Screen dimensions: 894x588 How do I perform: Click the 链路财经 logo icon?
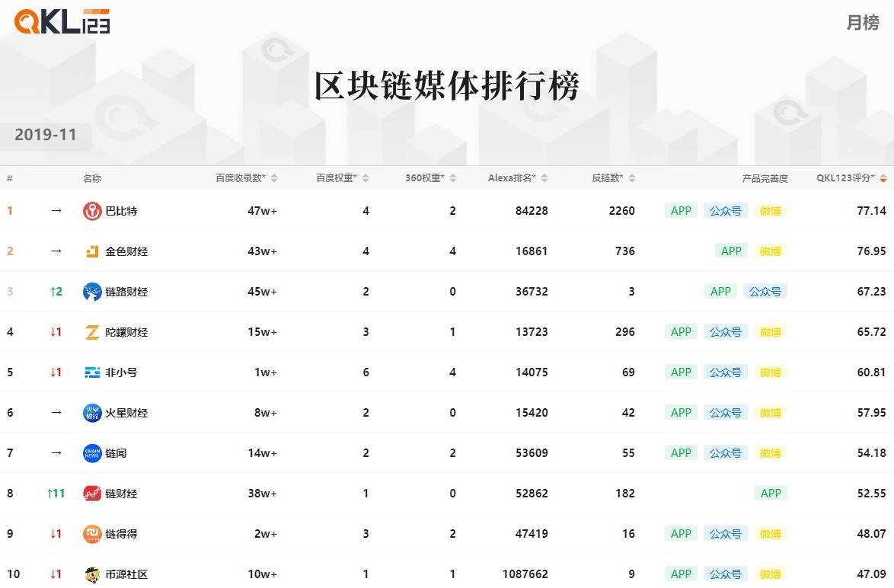(x=92, y=292)
